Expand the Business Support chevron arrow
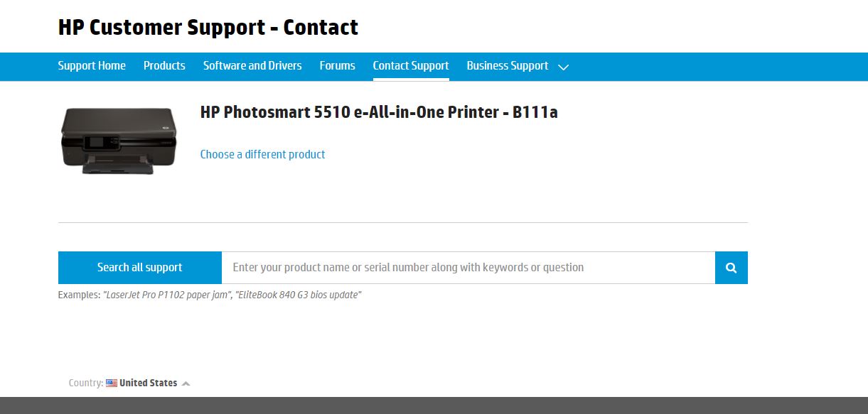This screenshot has height=414, width=868. click(x=563, y=67)
